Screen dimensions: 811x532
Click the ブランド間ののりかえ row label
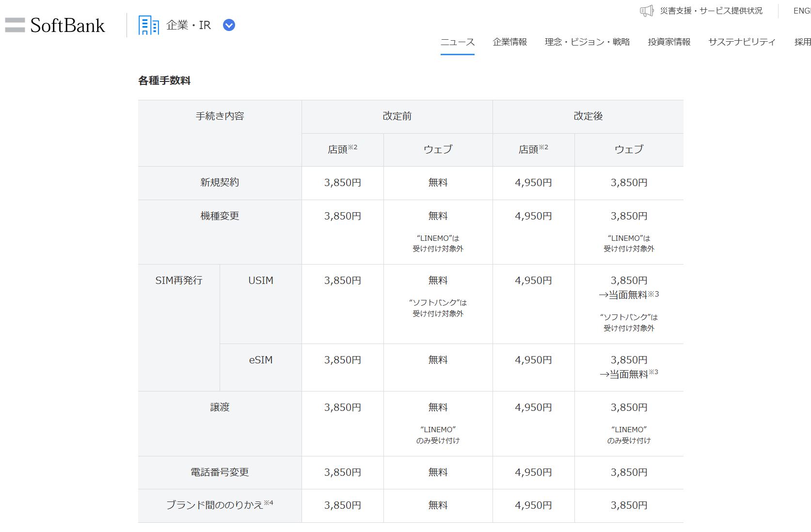pos(220,505)
